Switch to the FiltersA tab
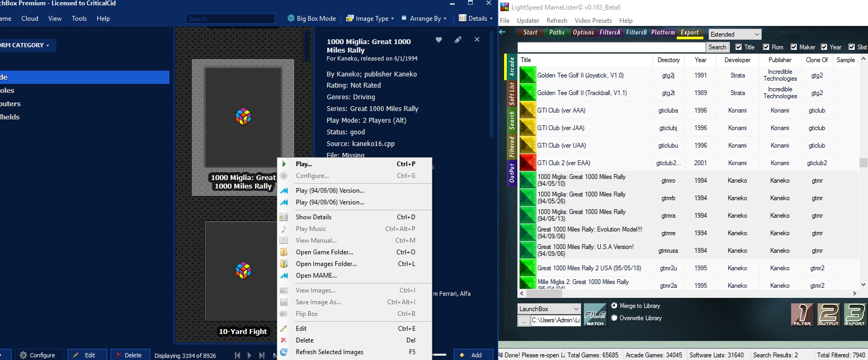The width and height of the screenshot is (868, 360). 610,32
